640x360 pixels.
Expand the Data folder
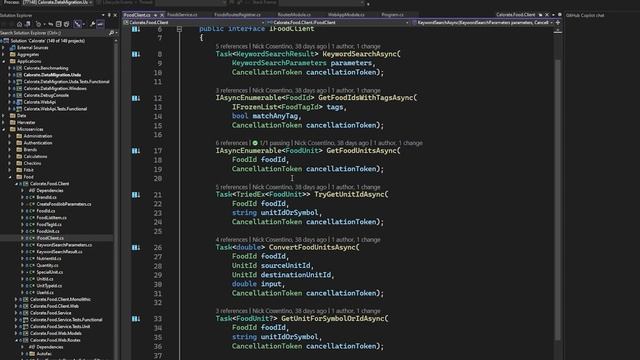coord(4,116)
